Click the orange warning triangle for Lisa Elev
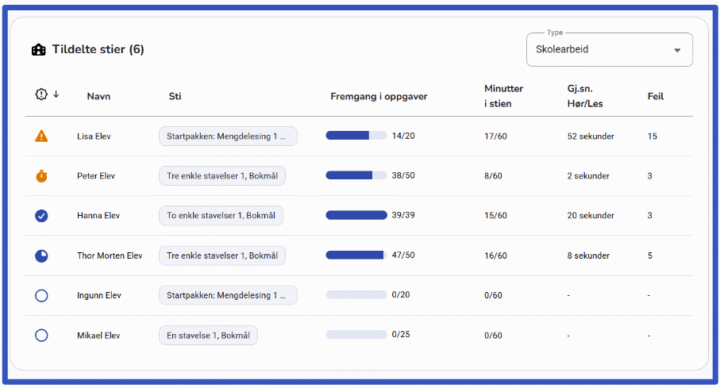Screen dimensions: 720x388 pos(41,136)
